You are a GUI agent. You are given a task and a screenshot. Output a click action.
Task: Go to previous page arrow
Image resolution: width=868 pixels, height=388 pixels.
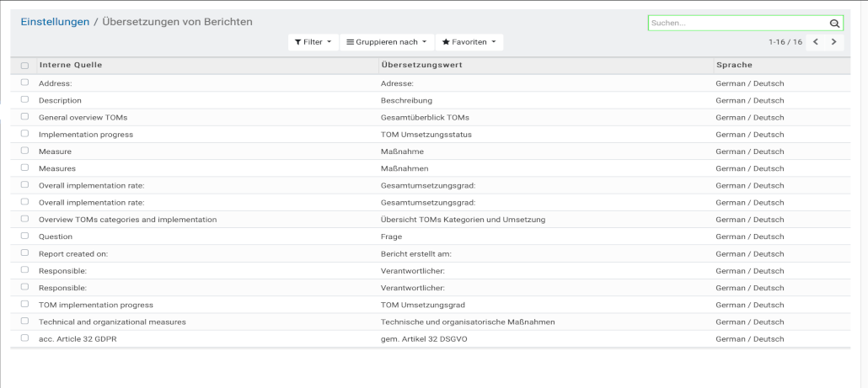click(816, 42)
